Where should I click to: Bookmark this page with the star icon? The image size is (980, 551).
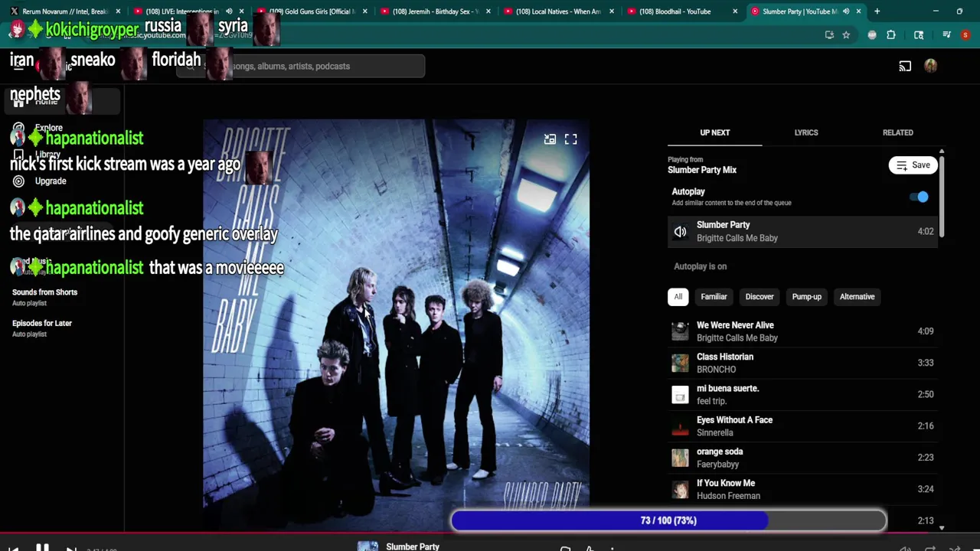click(846, 34)
